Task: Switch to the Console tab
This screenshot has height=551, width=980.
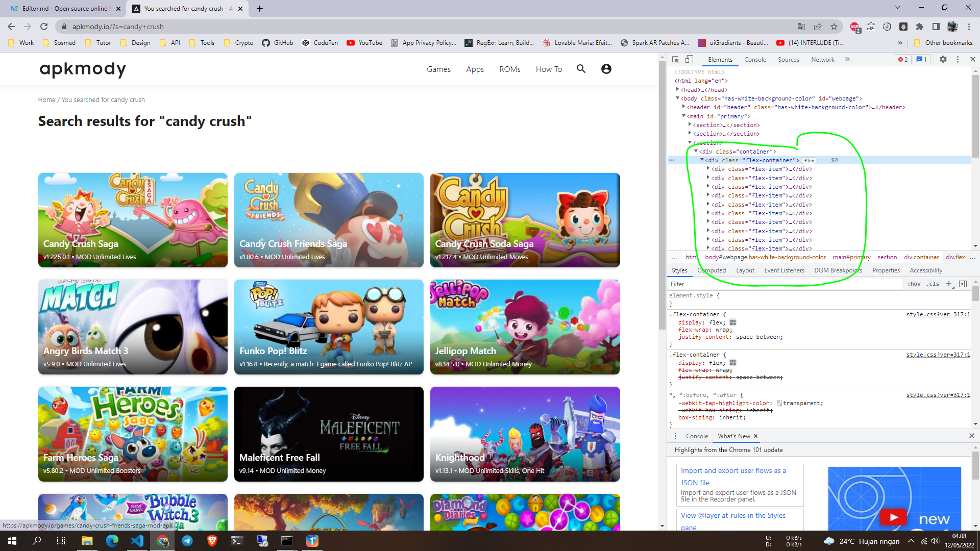Action: (755, 60)
